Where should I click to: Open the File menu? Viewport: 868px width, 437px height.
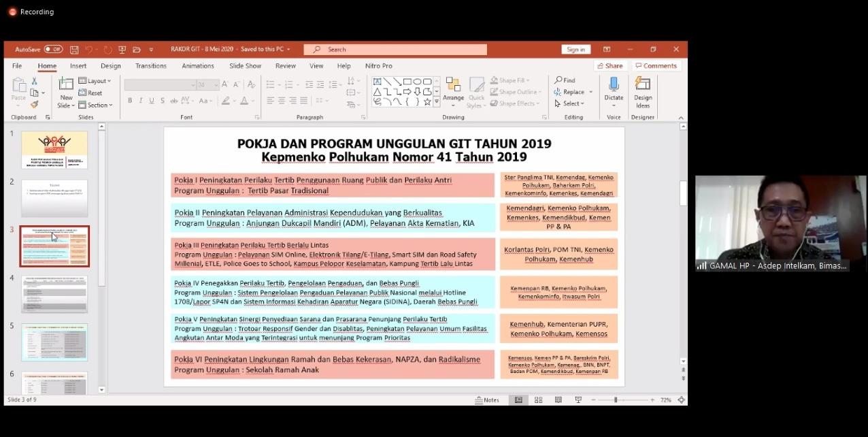[17, 66]
